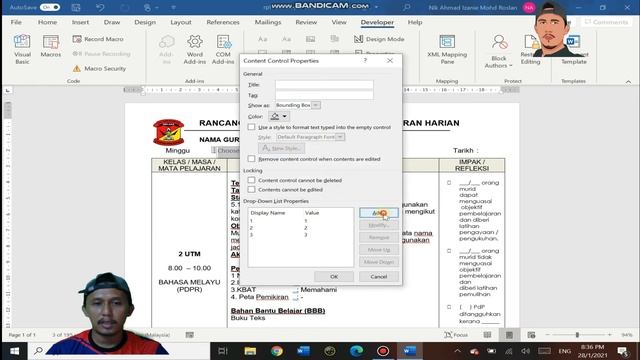Click the Modify button
This screenshot has width=640, height=360.
(x=379, y=225)
